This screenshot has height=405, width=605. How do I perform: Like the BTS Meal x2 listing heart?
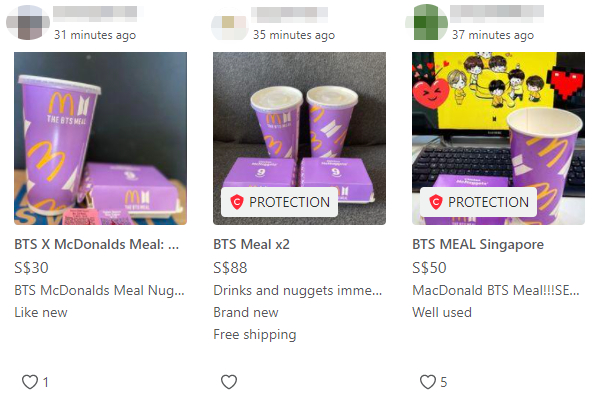click(x=229, y=382)
